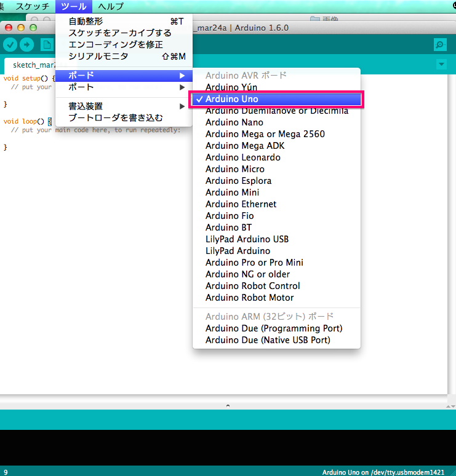Click inside the black console area
This screenshot has width=456, height=476.
pyautogui.click(x=228, y=448)
